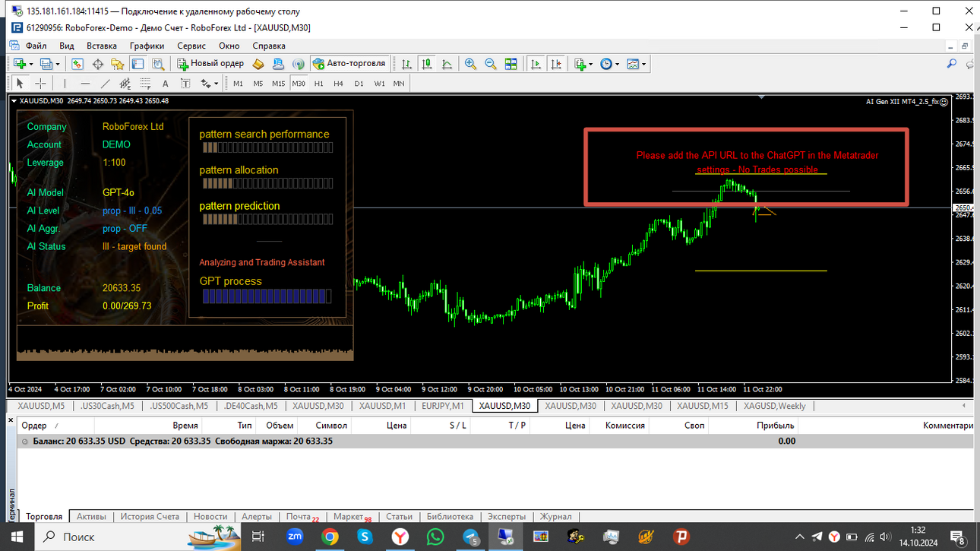Select the Fibonacci retracement tool
Image resolution: width=980 pixels, height=551 pixels.
pyautogui.click(x=144, y=84)
